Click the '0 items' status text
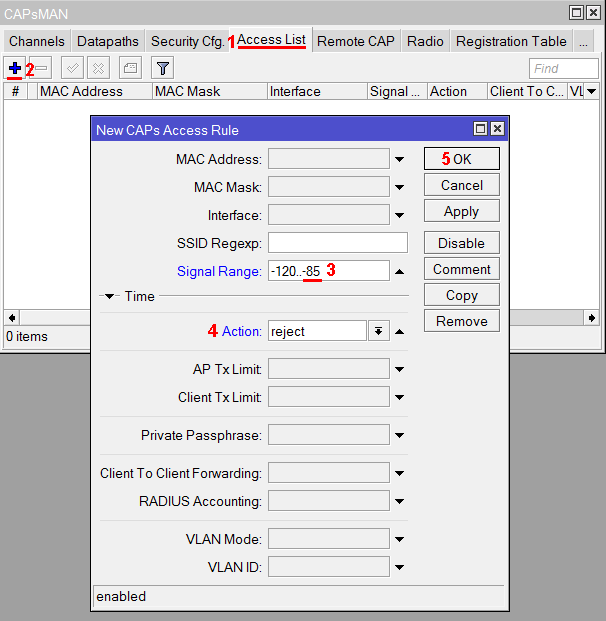The height and width of the screenshot is (621, 606). coord(27,337)
